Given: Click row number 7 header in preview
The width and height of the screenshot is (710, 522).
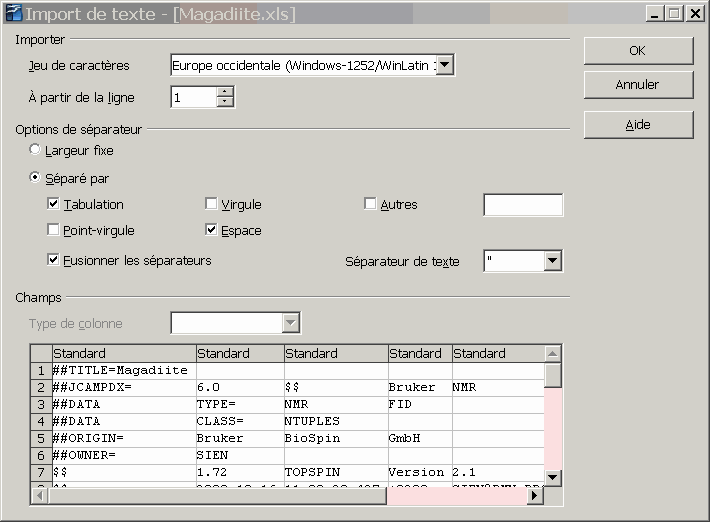Looking at the screenshot, I should (x=41, y=472).
